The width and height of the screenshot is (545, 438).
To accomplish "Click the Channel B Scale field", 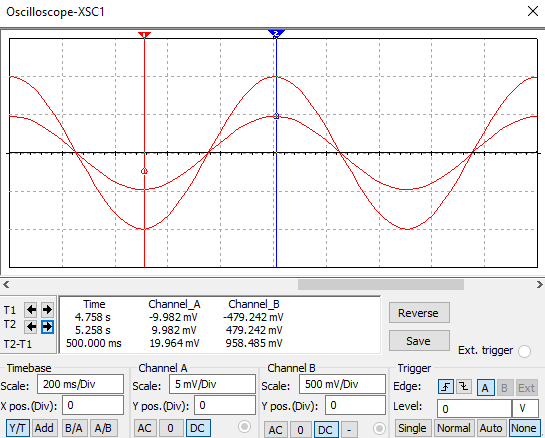I will click(x=342, y=384).
